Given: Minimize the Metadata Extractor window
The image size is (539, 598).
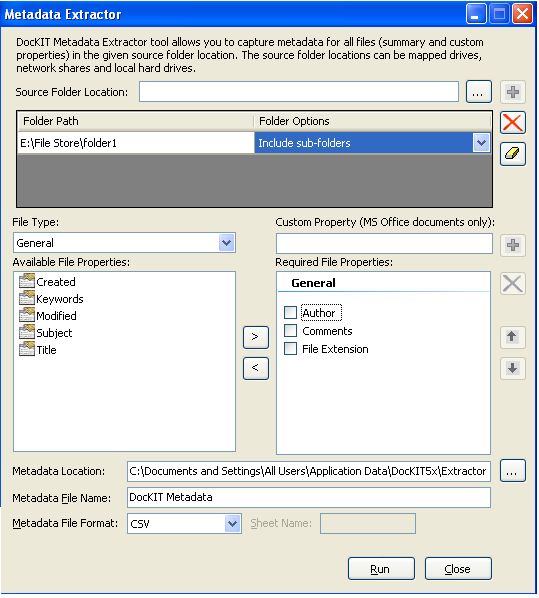Looking at the screenshot, I should (x=476, y=14).
